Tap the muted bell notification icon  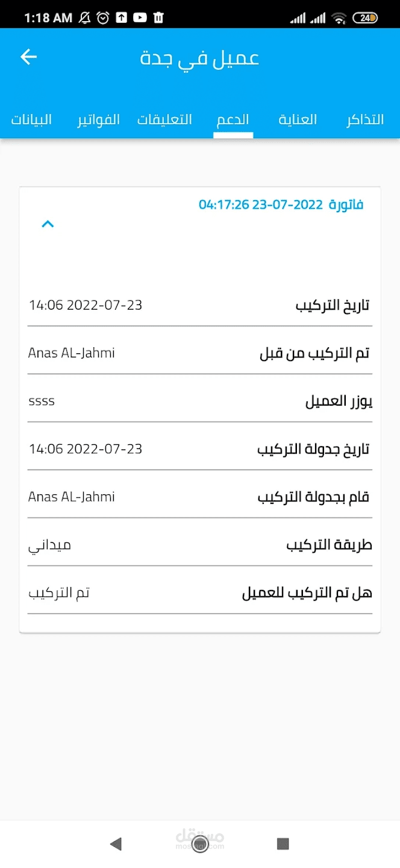pyautogui.click(x=85, y=18)
